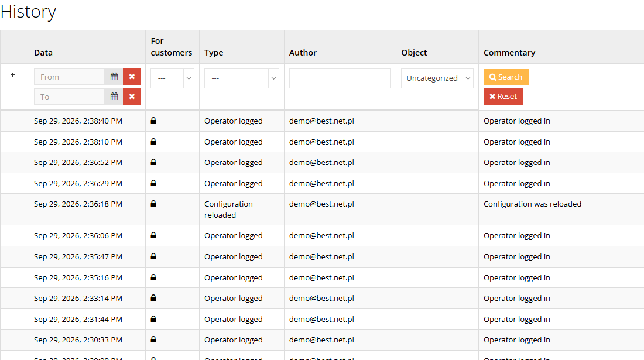Viewport: 644px width, 360px height.
Task: Open the calendar picker for To date
Action: coord(114,97)
